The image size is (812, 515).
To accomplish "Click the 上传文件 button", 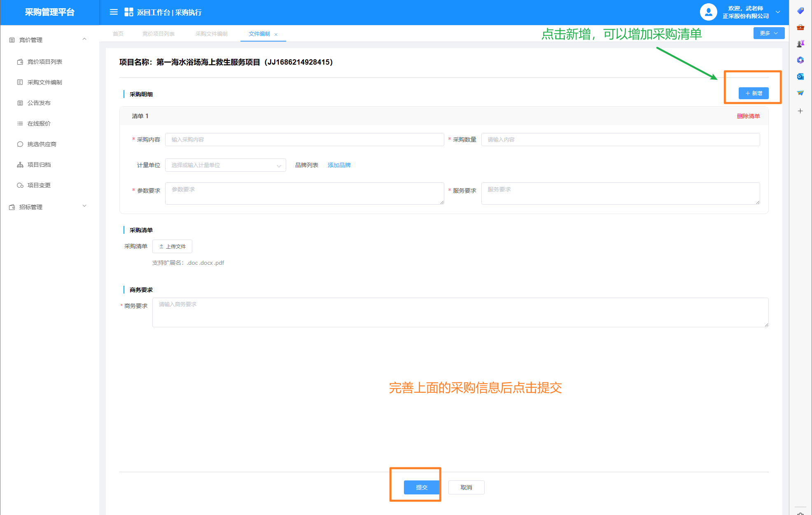I will pos(172,247).
